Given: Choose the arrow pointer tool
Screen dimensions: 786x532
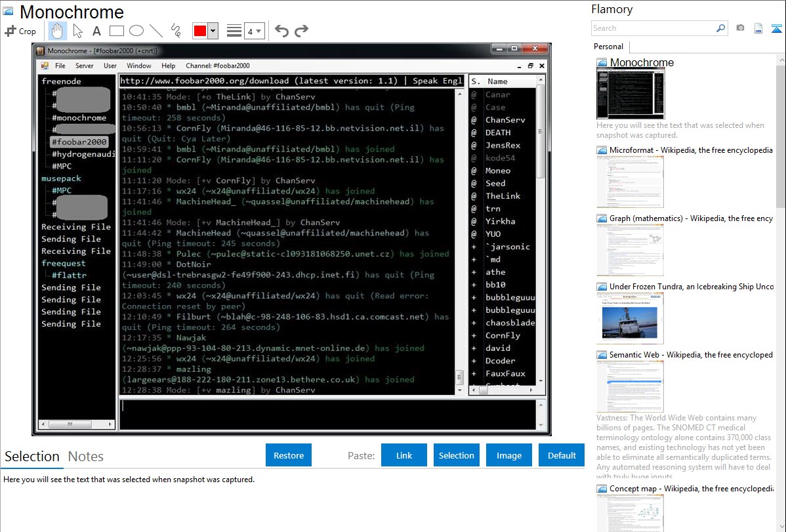Looking at the screenshot, I should [77, 31].
